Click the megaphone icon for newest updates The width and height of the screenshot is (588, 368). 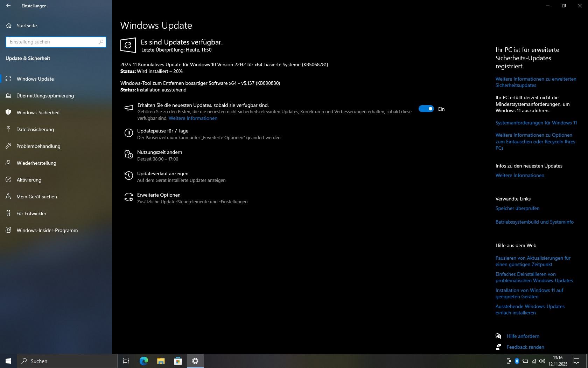coord(129,108)
